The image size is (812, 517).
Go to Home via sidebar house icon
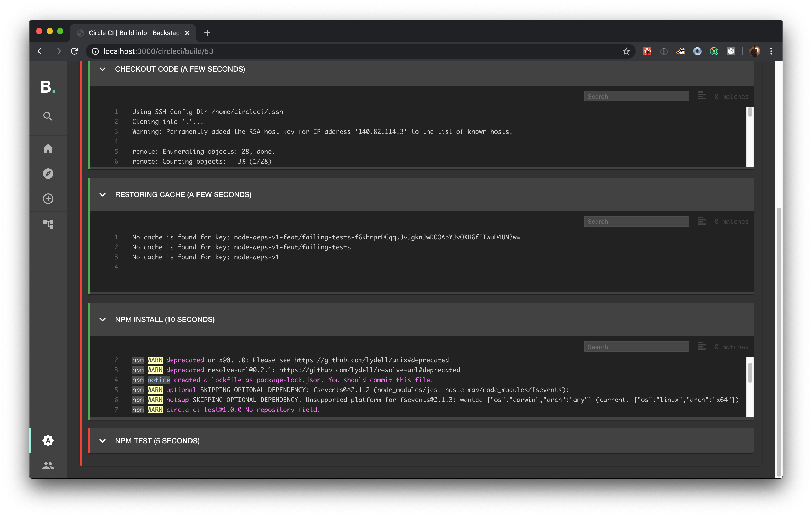tap(48, 148)
